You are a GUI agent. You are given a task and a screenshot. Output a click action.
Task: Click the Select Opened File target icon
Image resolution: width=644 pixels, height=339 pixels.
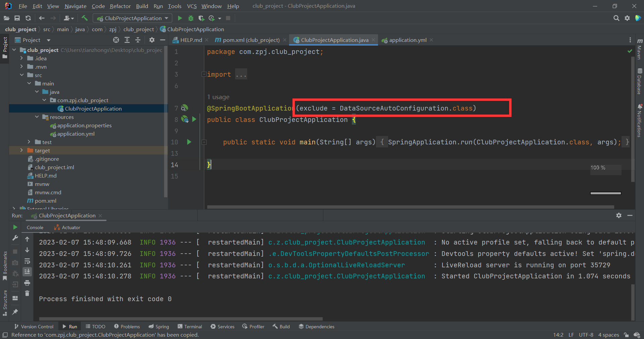(x=116, y=40)
